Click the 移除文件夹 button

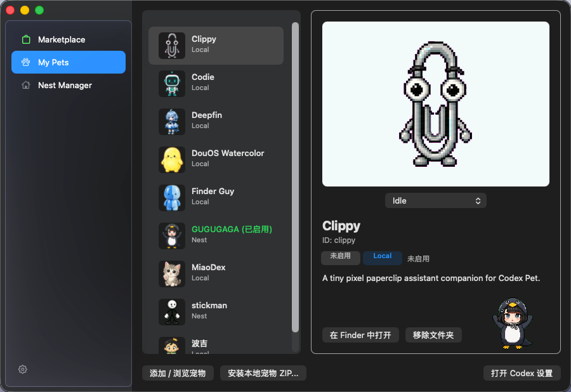(433, 335)
